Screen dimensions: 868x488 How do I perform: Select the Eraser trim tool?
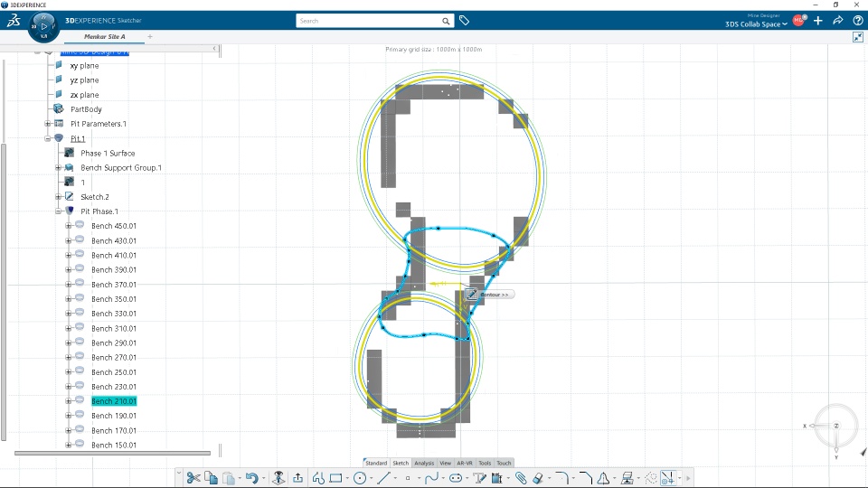[538, 478]
